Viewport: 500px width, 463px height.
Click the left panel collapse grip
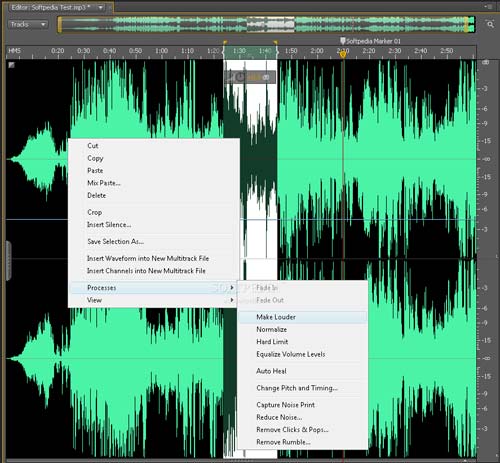pos(8,261)
